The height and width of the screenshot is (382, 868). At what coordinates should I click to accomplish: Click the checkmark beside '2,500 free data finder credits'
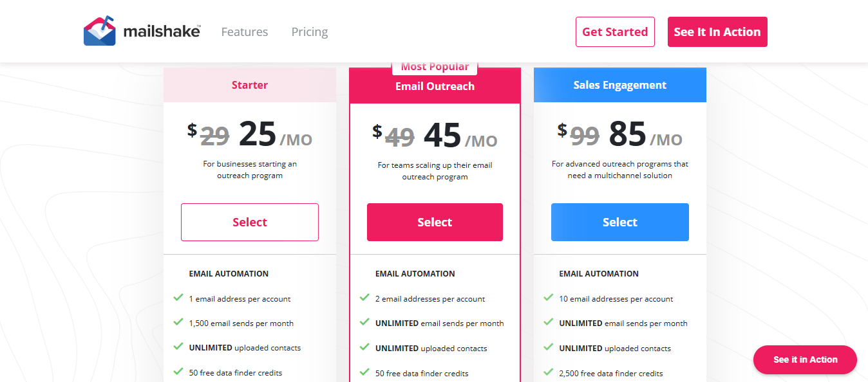(548, 373)
